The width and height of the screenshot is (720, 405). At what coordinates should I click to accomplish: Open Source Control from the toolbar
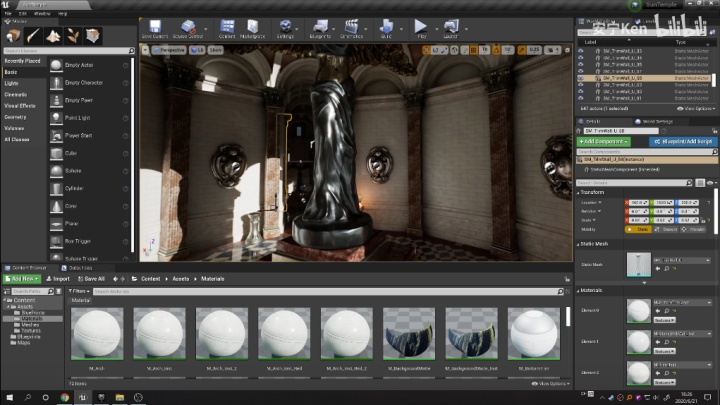pyautogui.click(x=188, y=26)
